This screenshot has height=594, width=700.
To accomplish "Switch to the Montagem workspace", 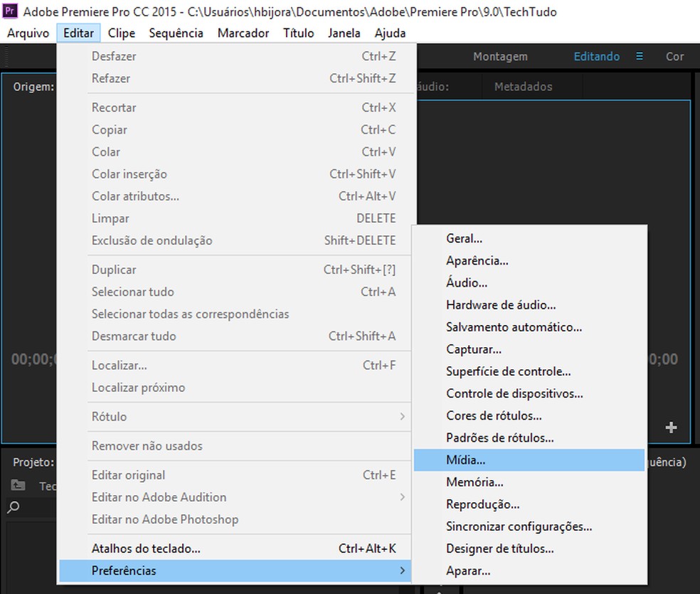I will click(x=500, y=56).
